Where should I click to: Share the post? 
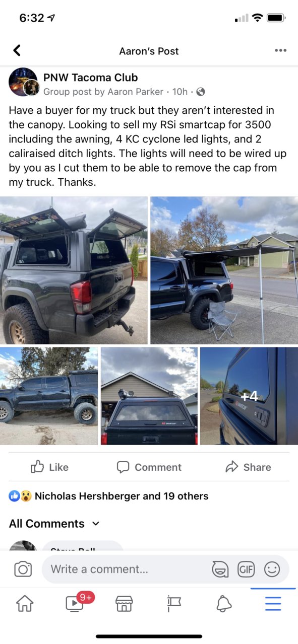tap(248, 467)
